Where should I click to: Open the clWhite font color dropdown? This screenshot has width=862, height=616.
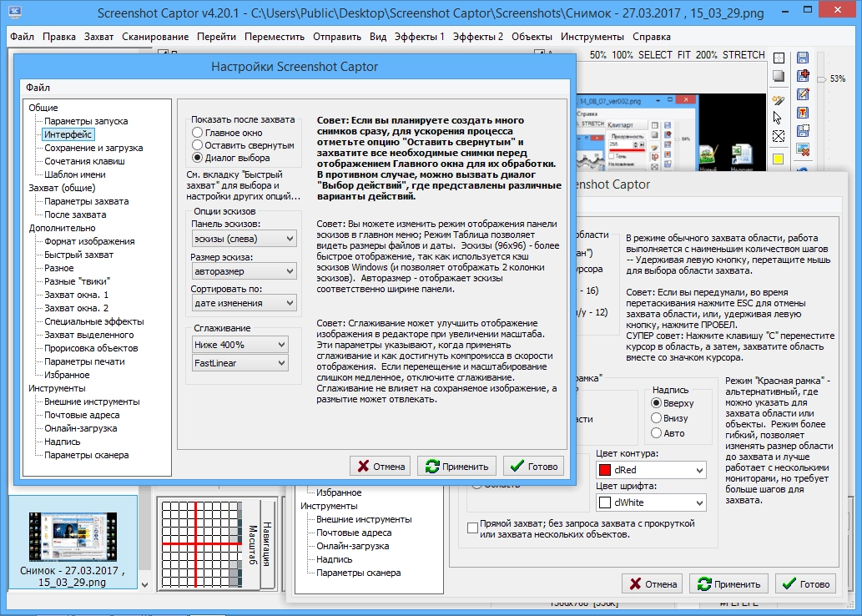(651, 502)
